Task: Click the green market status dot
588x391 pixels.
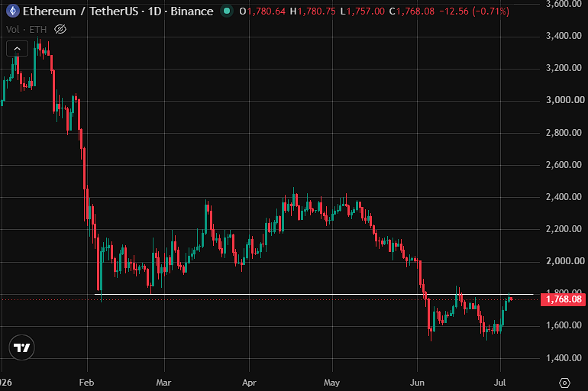Action: (227, 11)
